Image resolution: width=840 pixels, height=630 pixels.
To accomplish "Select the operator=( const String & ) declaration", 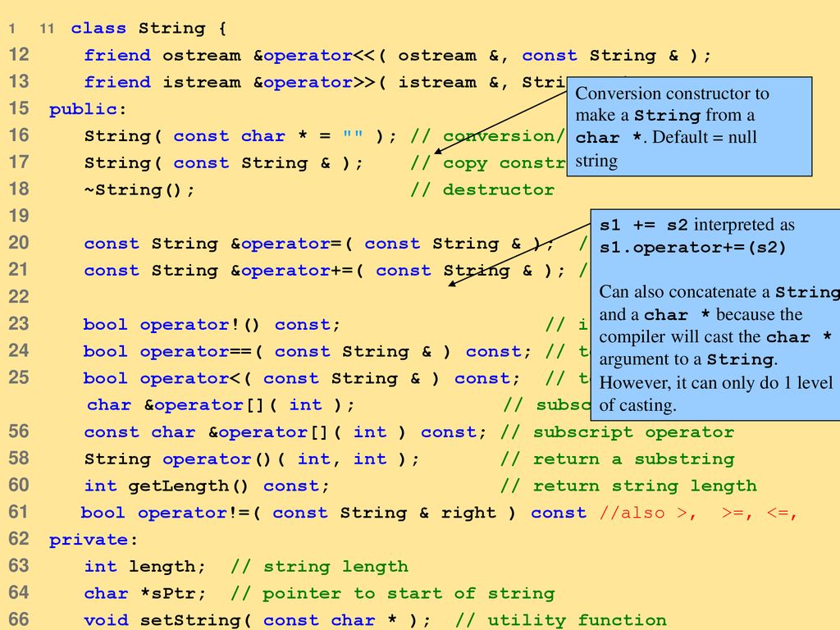I will pyautogui.click(x=319, y=244).
